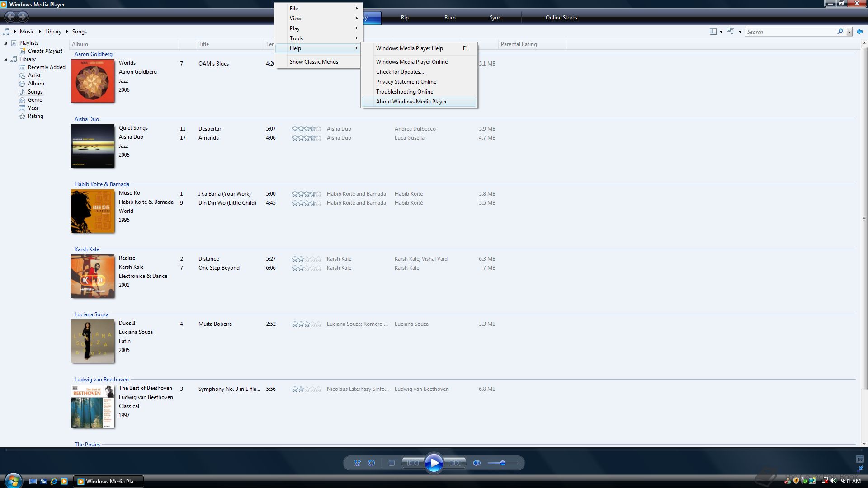
Task: Click the round Play button
Action: pyautogui.click(x=434, y=463)
